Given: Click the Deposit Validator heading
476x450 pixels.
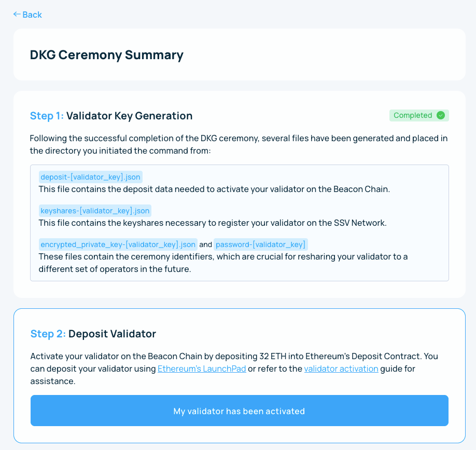Looking at the screenshot, I should 112,334.
